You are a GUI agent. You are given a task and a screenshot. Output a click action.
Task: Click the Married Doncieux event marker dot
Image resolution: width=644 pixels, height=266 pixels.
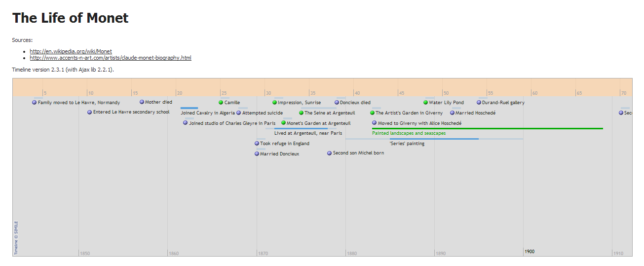pos(257,154)
